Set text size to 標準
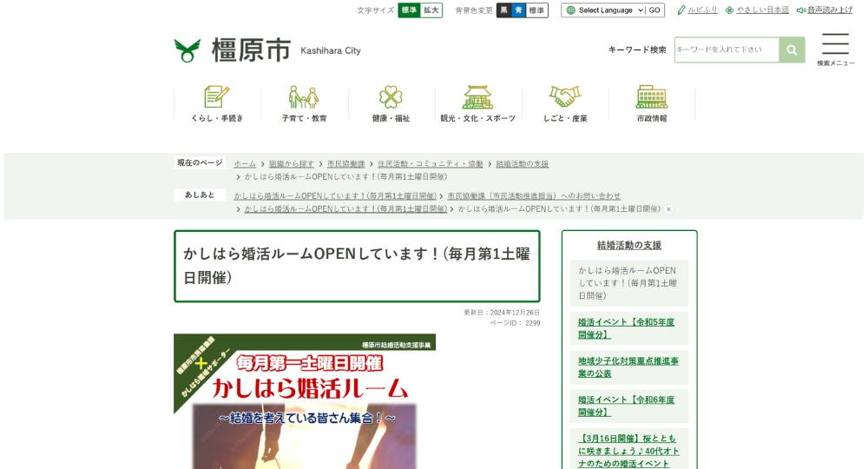Viewport: 868px width, 469px height. [x=409, y=10]
